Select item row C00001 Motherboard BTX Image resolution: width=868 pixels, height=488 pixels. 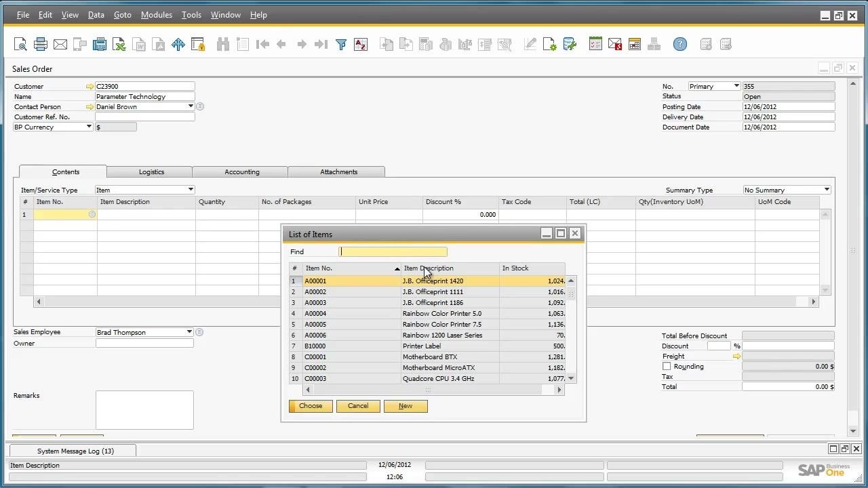[427, 357]
